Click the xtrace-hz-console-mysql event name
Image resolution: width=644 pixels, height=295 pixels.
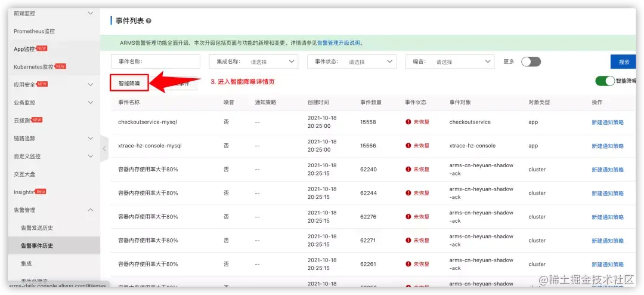click(150, 146)
